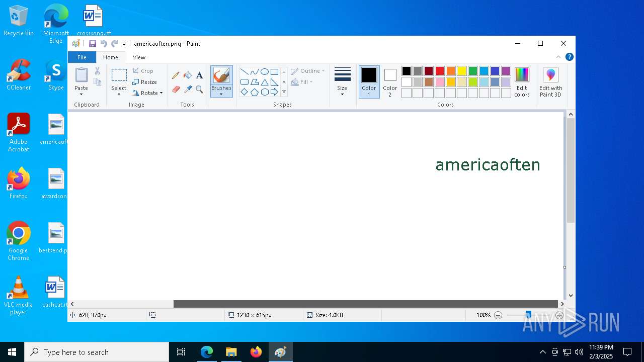Click the VLC media player desktop icon

(19, 296)
